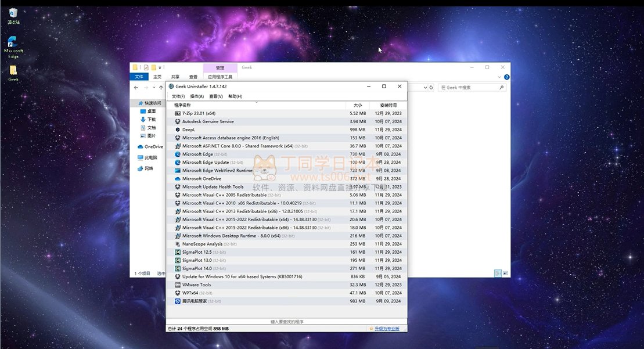644x349 pixels.
Task: Switch to the 共享 ribbon tab
Action: click(175, 77)
